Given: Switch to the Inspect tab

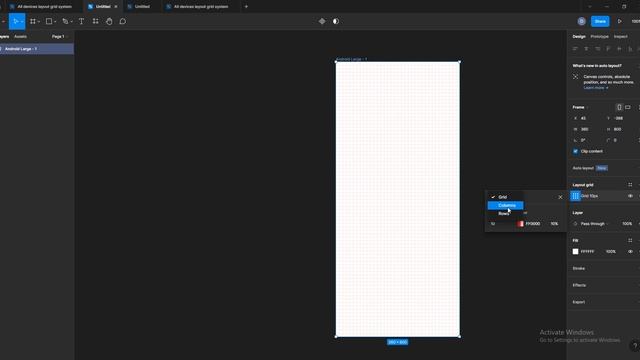Looking at the screenshot, I should pos(620,36).
